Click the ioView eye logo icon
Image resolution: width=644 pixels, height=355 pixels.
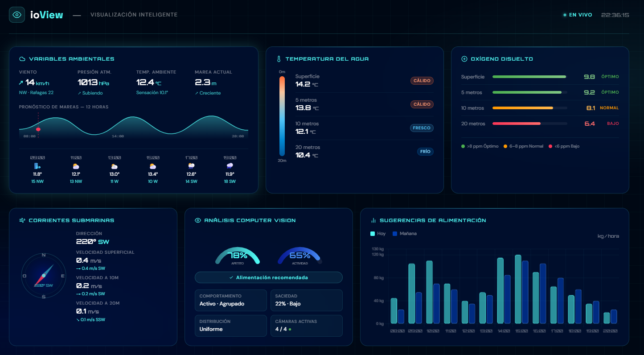[x=17, y=14]
